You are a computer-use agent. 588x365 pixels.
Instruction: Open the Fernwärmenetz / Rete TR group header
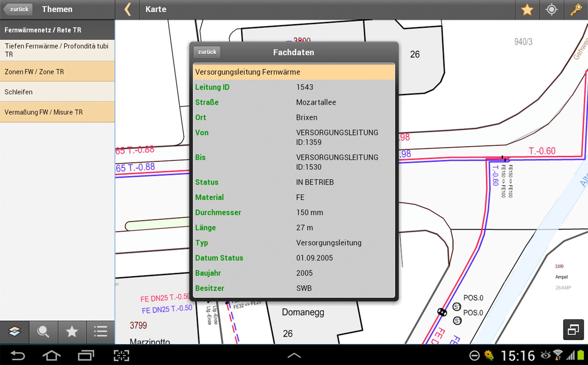coord(57,30)
